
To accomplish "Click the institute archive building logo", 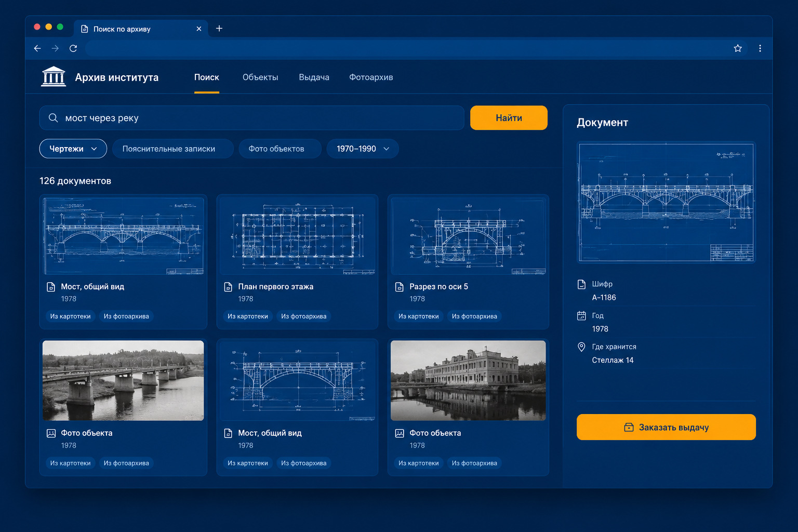I will tap(54, 77).
